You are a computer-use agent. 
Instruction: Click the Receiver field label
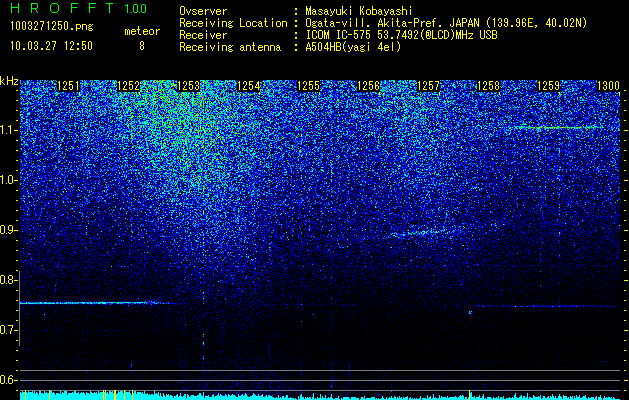click(203, 35)
